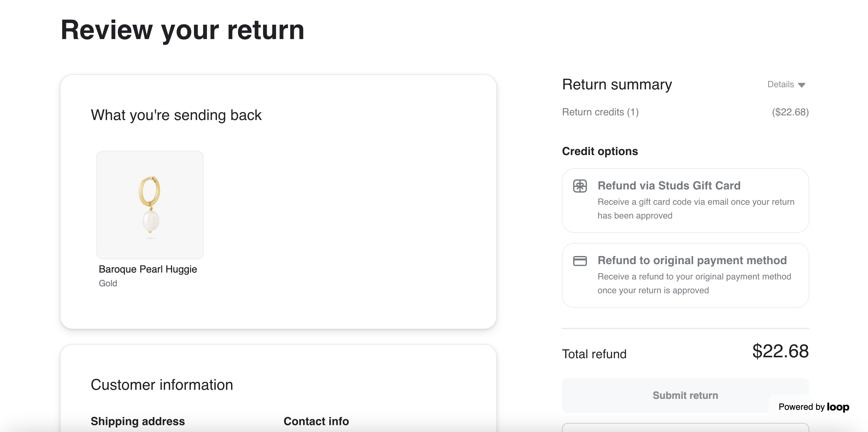This screenshot has height=432, width=868.
Task: Click the Contact info heading
Action: pyautogui.click(x=316, y=421)
